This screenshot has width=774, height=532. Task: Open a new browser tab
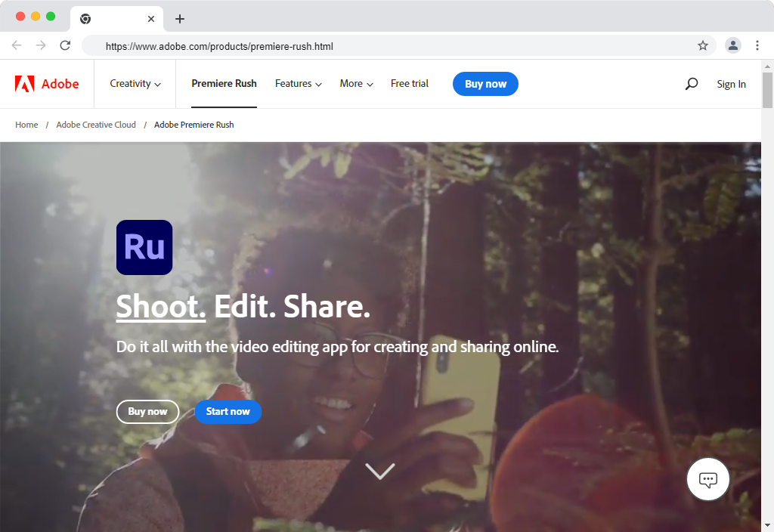click(x=180, y=19)
